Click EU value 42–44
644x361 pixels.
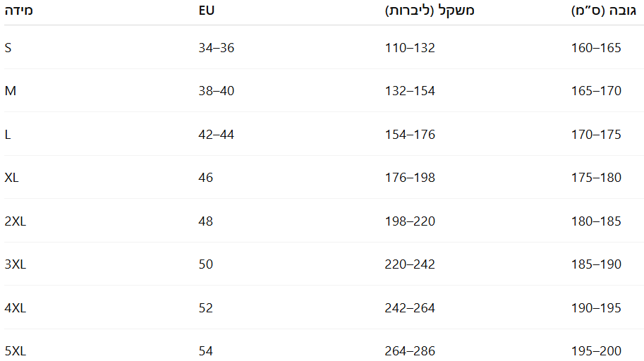point(216,135)
